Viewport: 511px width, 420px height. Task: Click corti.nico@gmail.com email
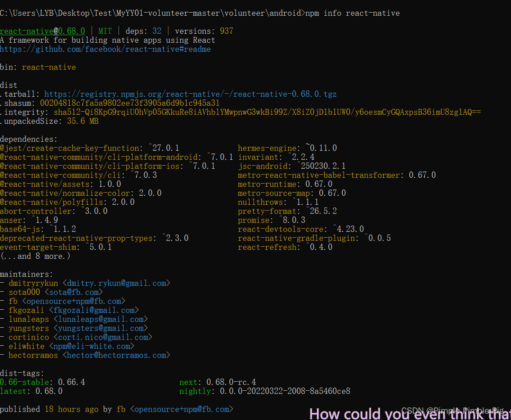(103, 337)
